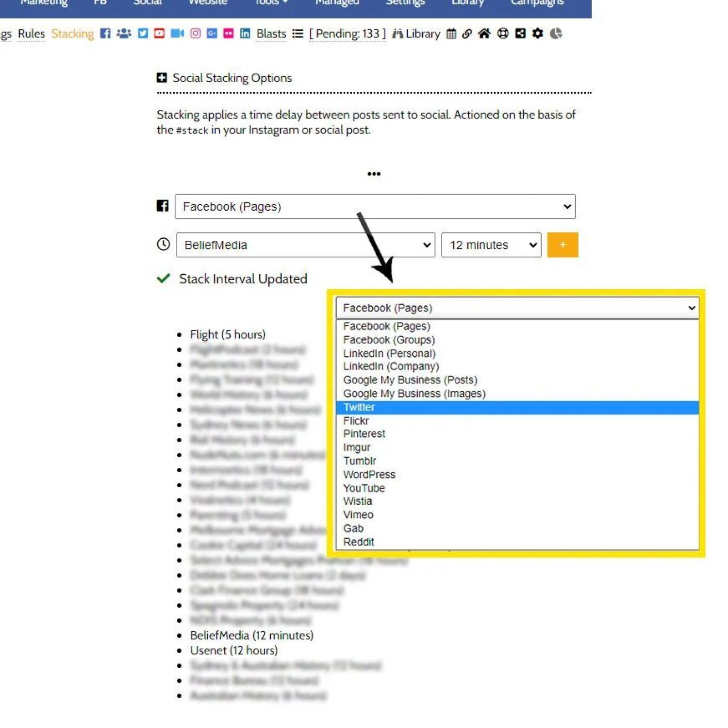The image size is (728, 728).
Task: Expand the Facebook (Pages) platform dropdown
Action: tap(375, 207)
